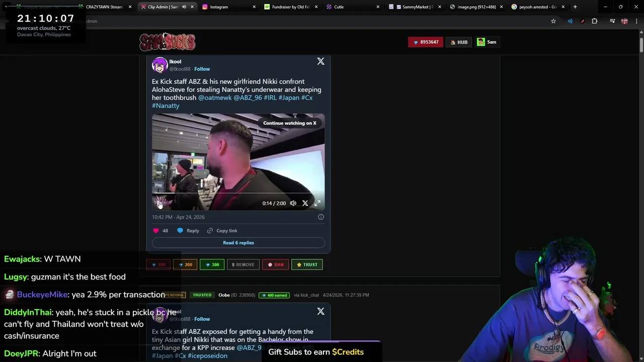The height and width of the screenshot is (362, 644).
Task: Click the Copy link chain icon
Action: 210,231
